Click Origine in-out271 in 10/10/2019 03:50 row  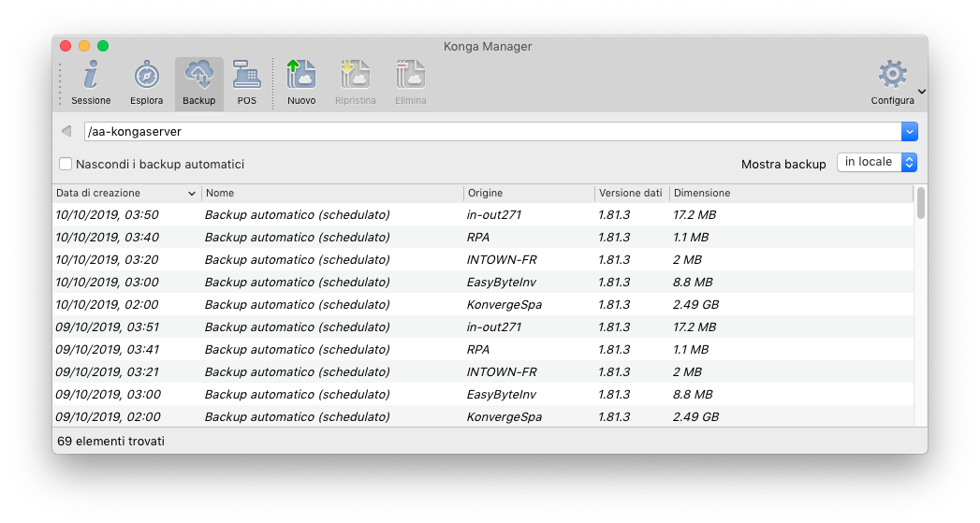point(494,214)
